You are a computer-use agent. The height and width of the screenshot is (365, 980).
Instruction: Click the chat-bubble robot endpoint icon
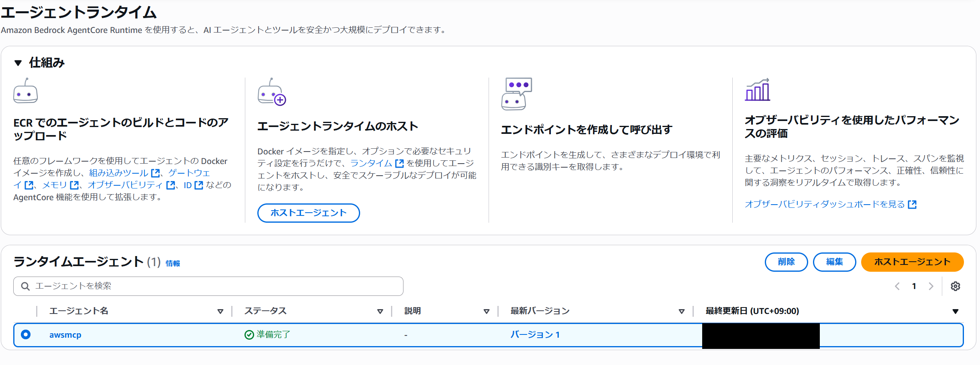[516, 94]
